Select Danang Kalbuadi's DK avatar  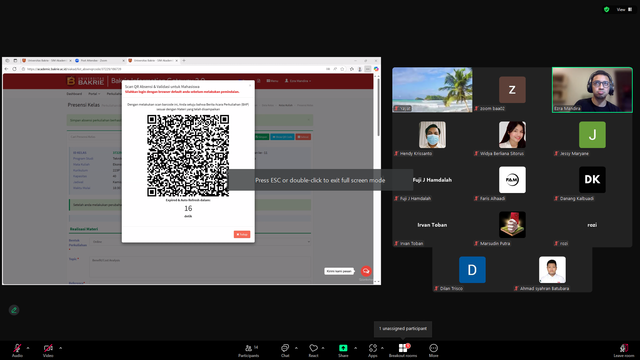[592, 180]
